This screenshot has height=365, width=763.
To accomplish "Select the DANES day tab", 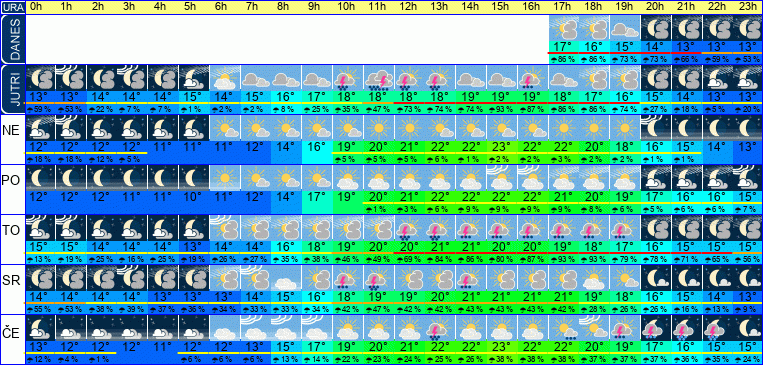I will 12,39.
